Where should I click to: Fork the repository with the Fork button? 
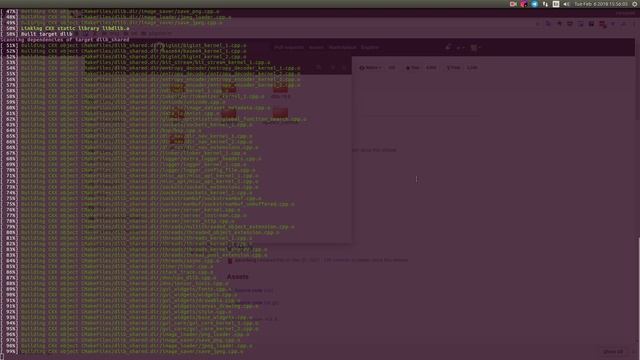click(453, 68)
